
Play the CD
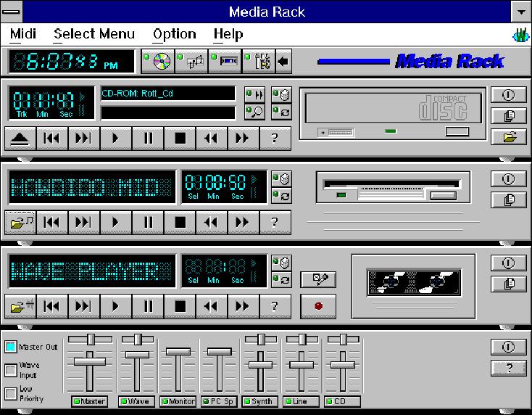pyautogui.click(x=116, y=139)
